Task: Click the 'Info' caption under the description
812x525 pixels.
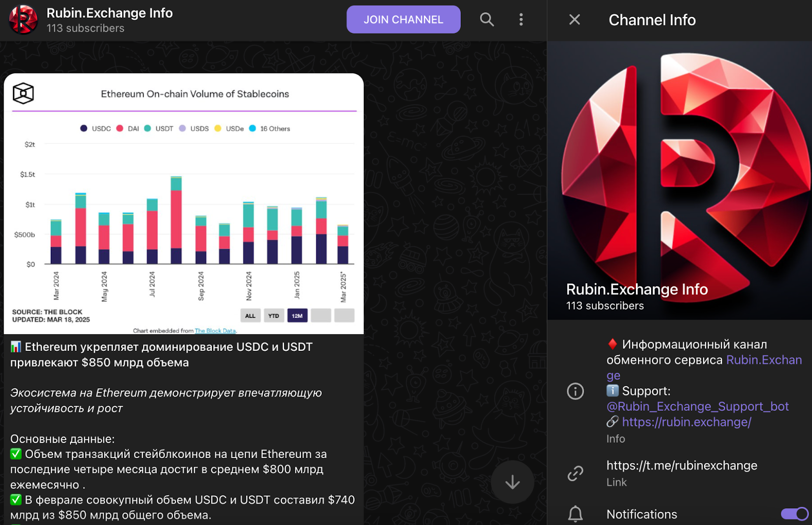Action: coord(616,439)
